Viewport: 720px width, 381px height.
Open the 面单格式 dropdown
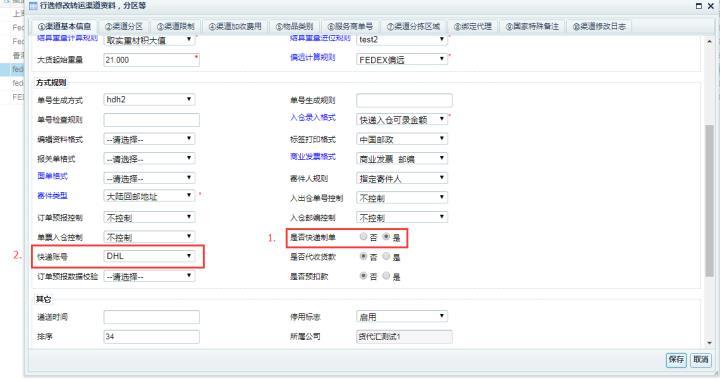click(149, 178)
